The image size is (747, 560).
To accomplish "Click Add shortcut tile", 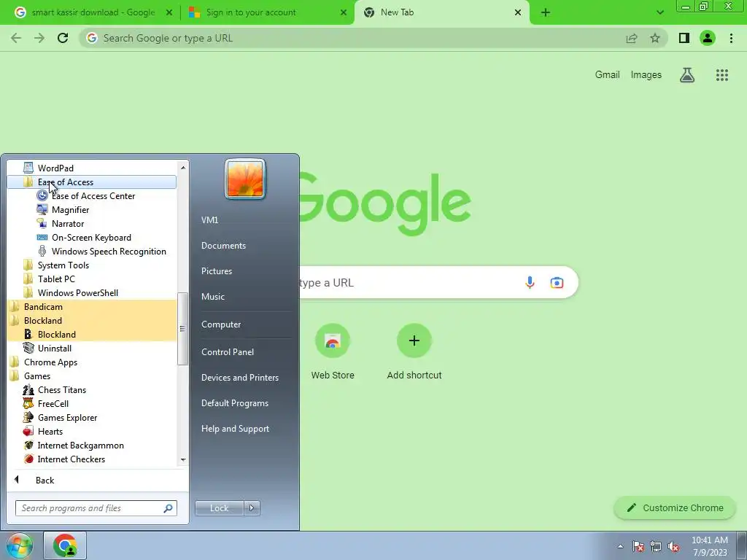I will tap(414, 352).
